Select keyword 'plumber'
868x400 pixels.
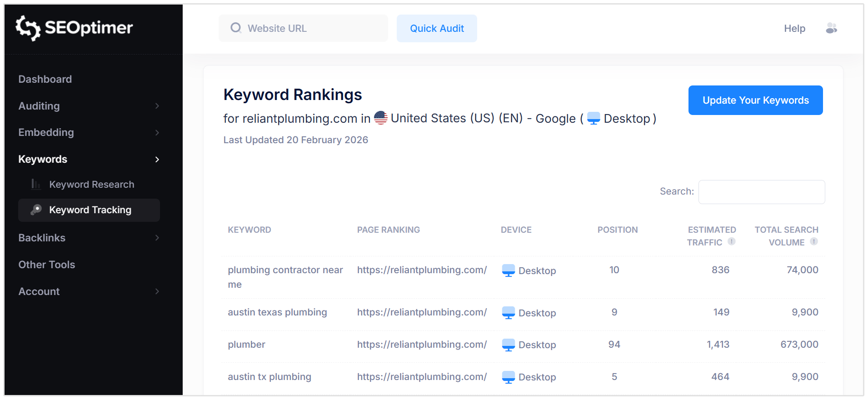[x=246, y=345]
